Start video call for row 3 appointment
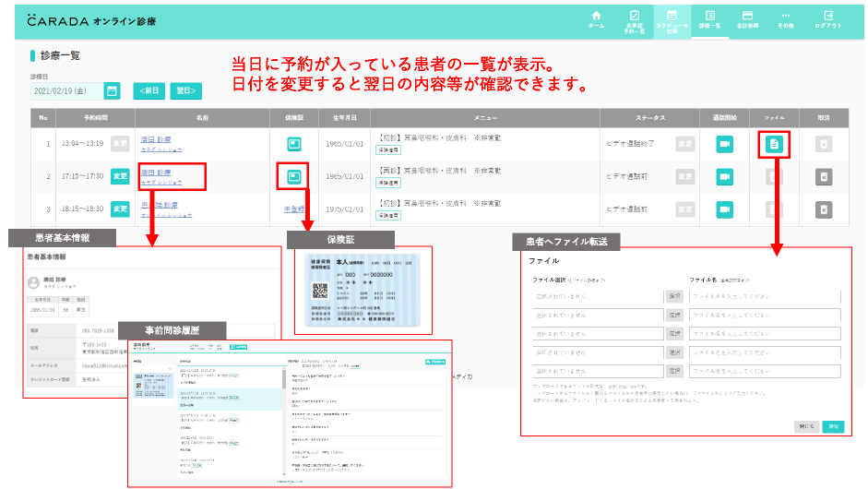868x489 pixels. 725,209
